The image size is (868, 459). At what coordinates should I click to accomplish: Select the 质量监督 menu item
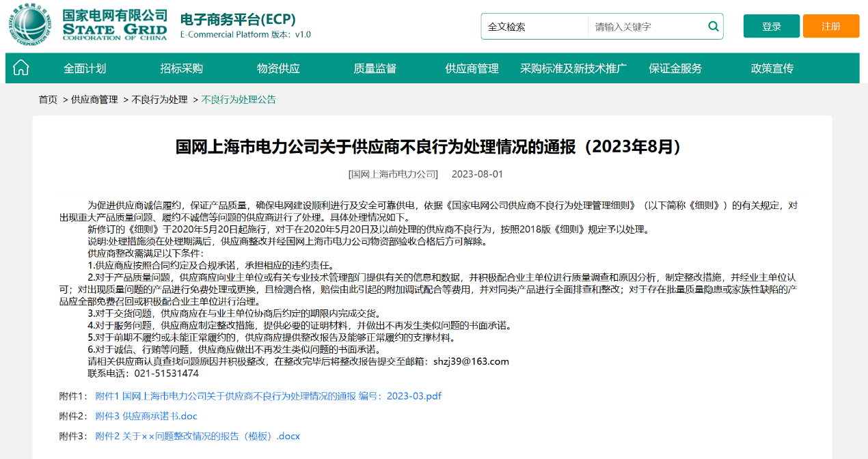[375, 68]
